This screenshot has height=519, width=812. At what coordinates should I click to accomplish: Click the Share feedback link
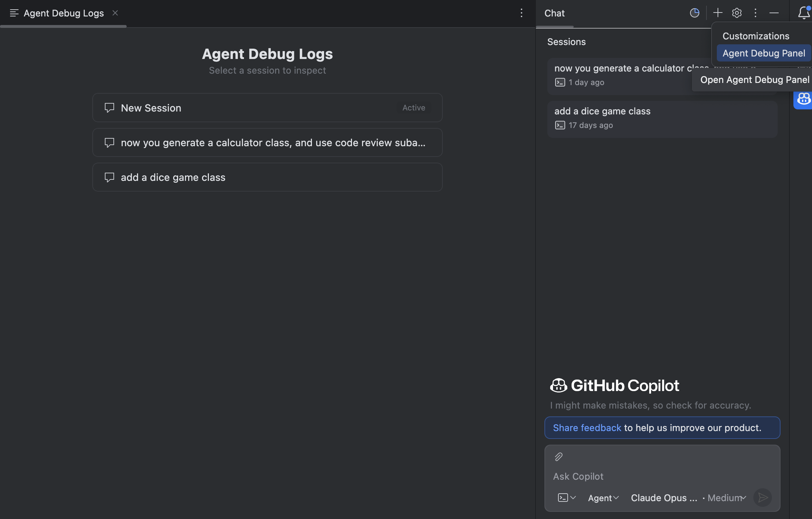(x=587, y=428)
